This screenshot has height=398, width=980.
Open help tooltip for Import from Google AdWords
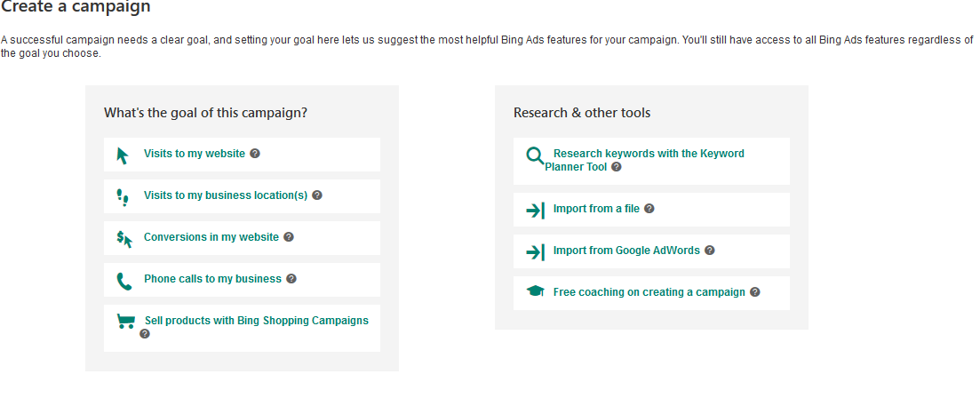point(709,250)
